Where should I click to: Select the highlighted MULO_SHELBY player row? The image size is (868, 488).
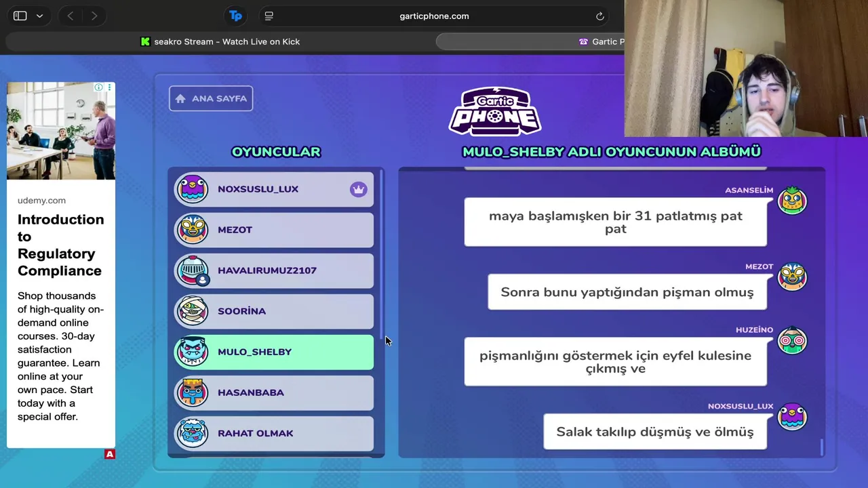(274, 352)
